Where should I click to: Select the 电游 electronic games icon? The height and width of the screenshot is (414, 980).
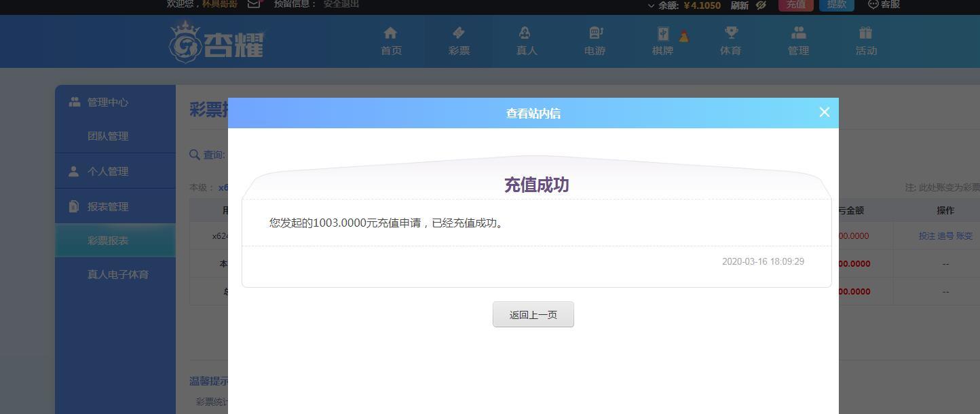point(595,33)
